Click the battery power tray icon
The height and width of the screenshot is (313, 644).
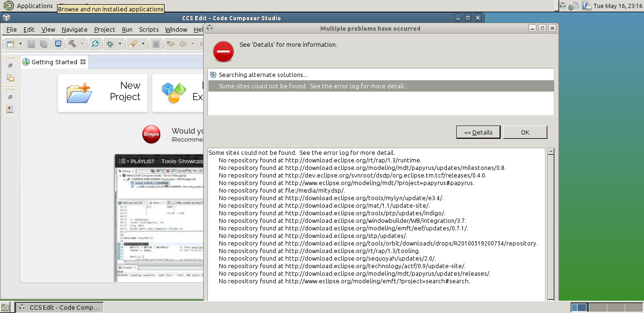click(586, 6)
